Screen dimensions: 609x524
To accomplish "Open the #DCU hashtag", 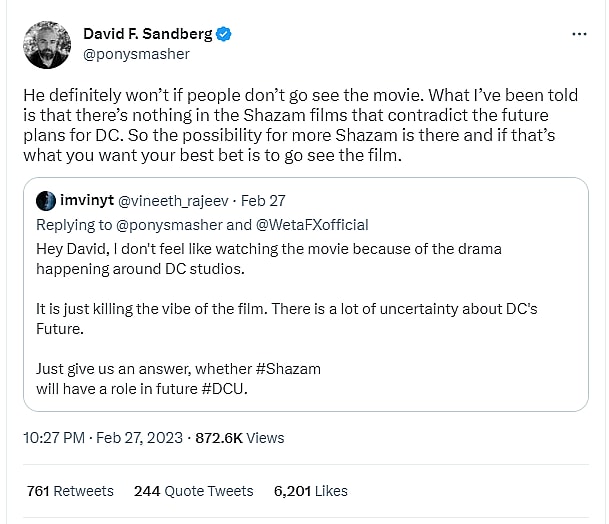I will coord(220,389).
